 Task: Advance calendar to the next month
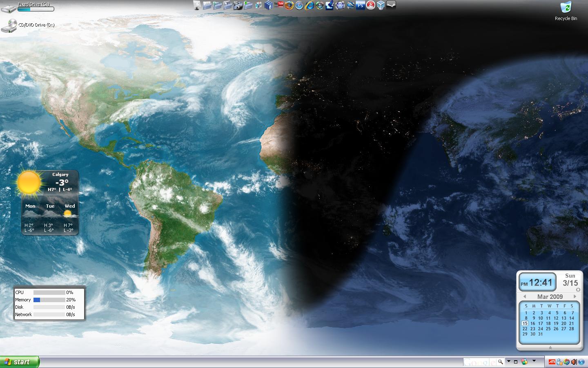[575, 296]
